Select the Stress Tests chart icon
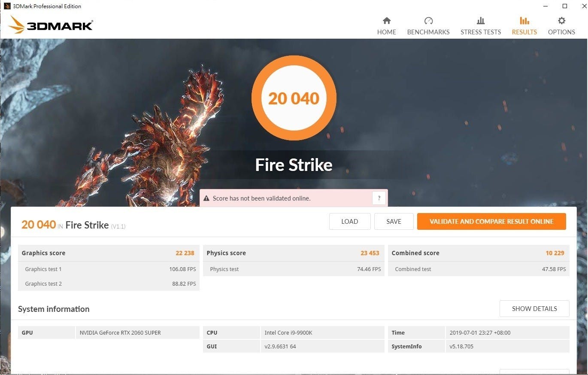588x375 pixels. click(481, 21)
